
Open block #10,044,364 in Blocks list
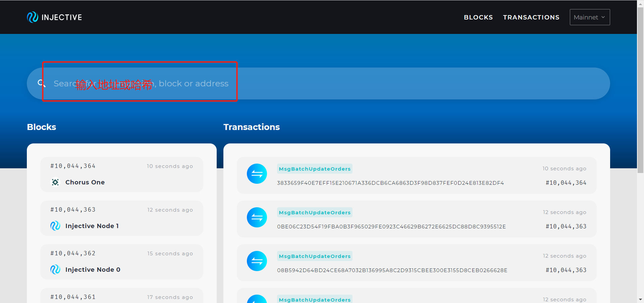tap(73, 166)
